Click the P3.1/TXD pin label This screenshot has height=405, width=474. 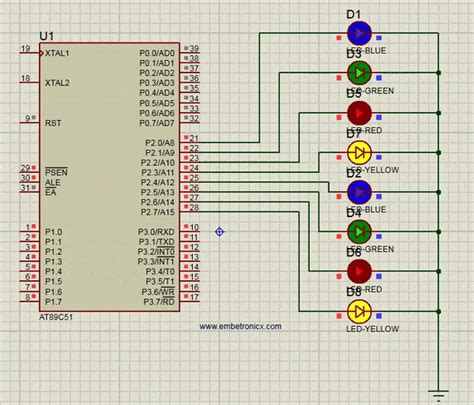[x=156, y=242]
